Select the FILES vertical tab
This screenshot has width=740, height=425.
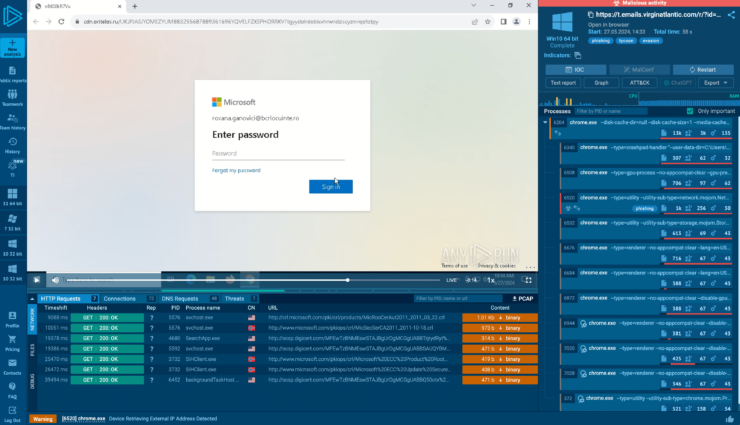32,350
